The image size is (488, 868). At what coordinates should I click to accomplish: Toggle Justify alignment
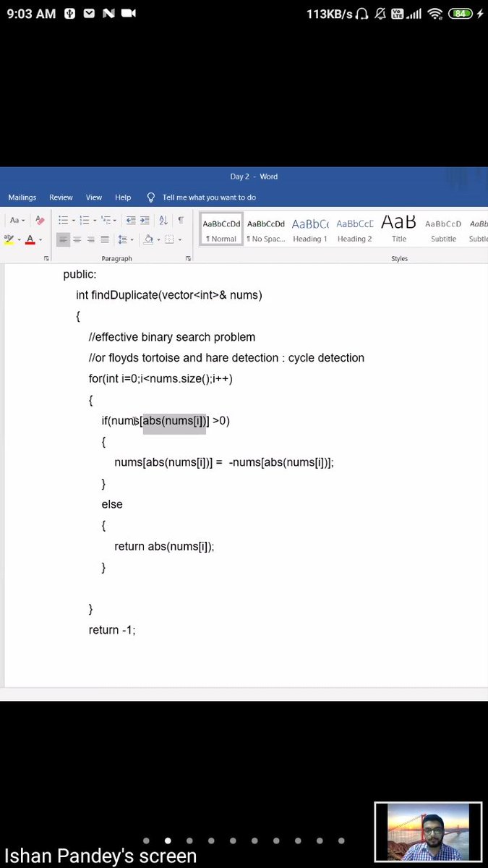[105, 239]
